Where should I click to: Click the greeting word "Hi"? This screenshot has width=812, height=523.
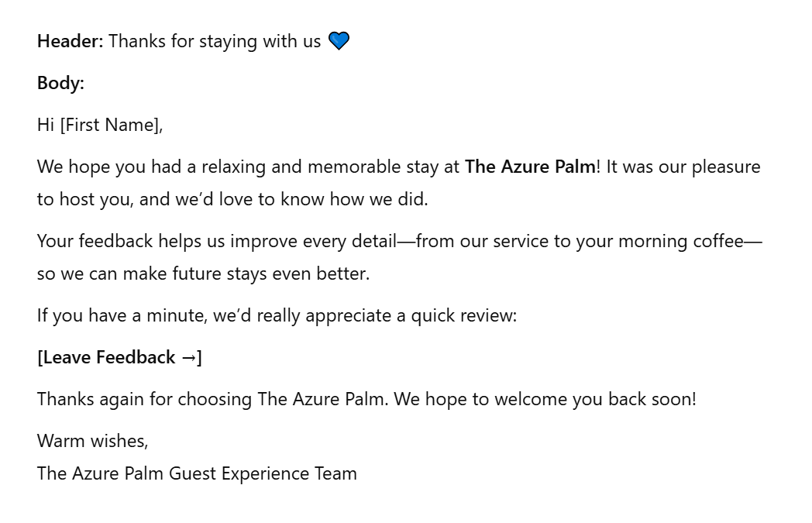point(46,125)
